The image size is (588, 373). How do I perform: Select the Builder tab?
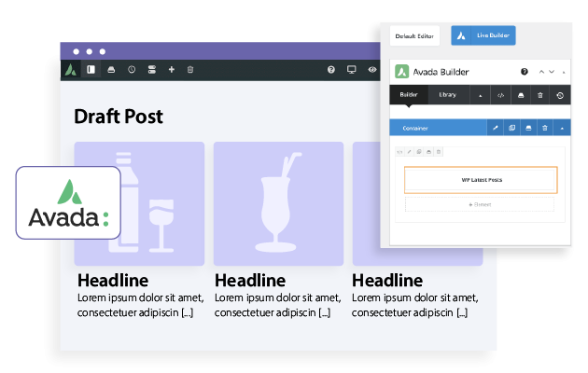(409, 94)
